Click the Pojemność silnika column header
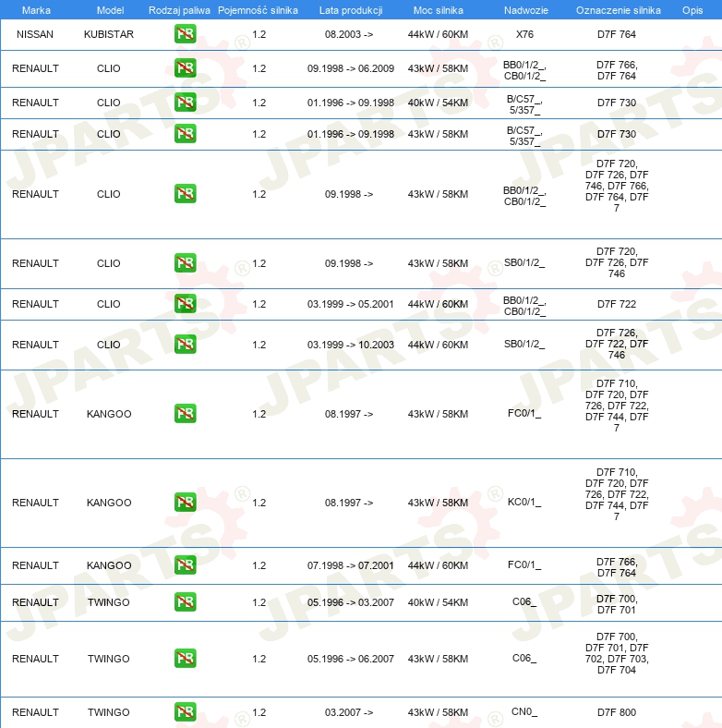This screenshot has width=722, height=728. tap(258, 10)
